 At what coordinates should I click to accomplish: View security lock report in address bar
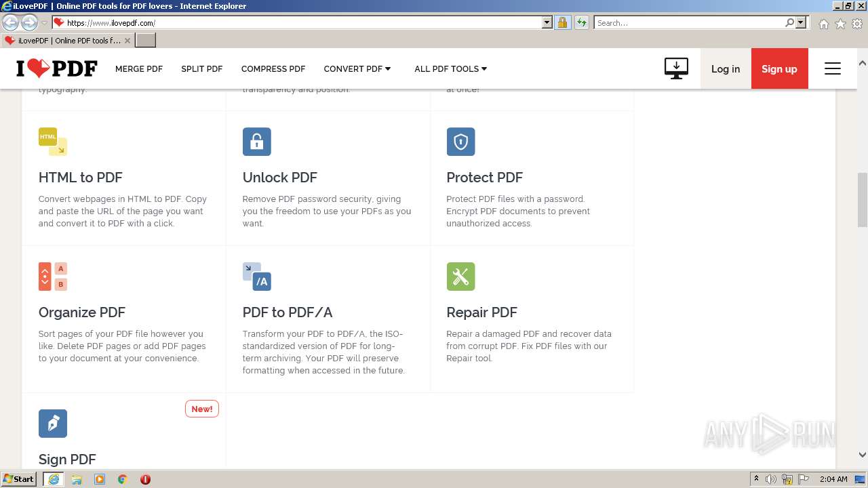[x=562, y=22]
